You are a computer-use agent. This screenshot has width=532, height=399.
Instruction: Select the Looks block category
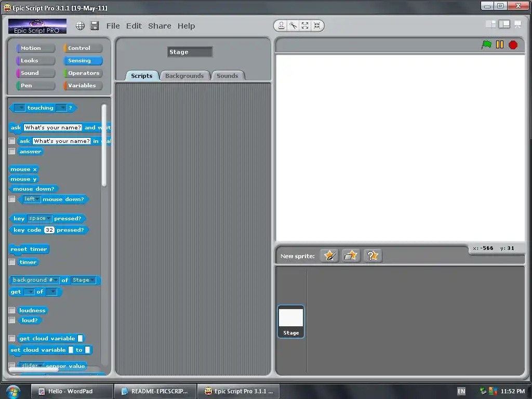pyautogui.click(x=35, y=60)
